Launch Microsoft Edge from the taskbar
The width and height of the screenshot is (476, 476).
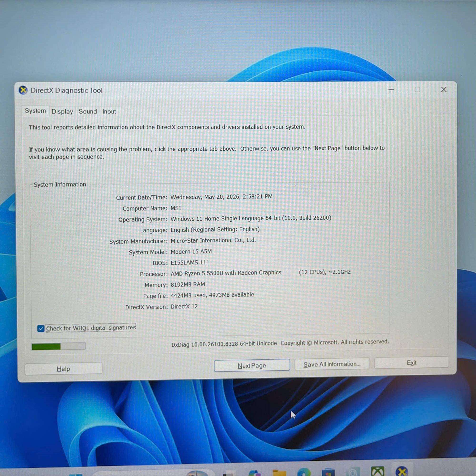click(304, 472)
